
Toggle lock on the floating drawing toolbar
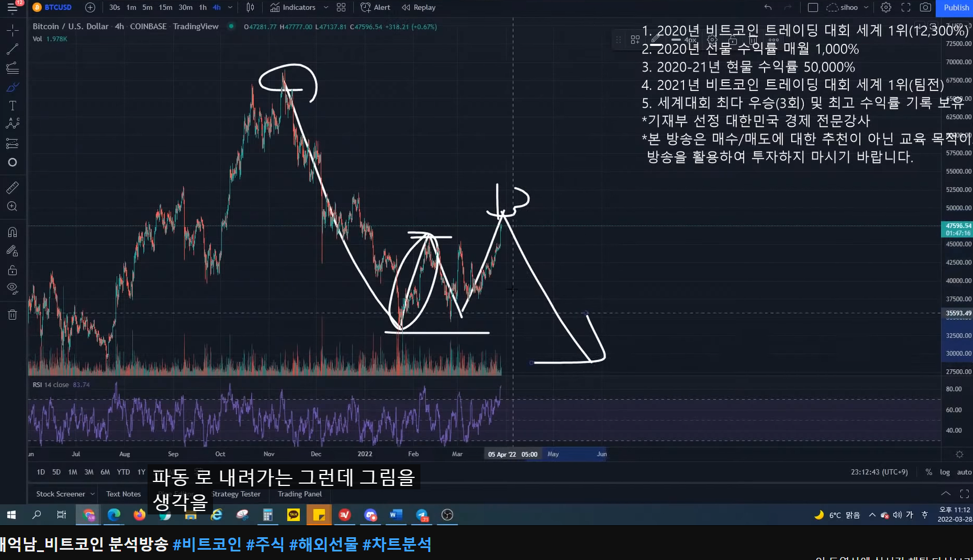point(733,40)
